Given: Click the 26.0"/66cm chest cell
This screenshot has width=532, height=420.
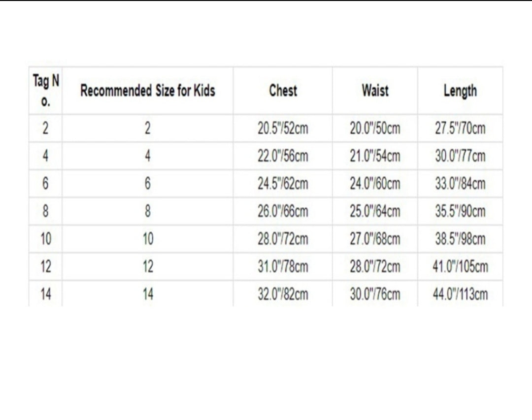Looking at the screenshot, I should coord(283,211).
